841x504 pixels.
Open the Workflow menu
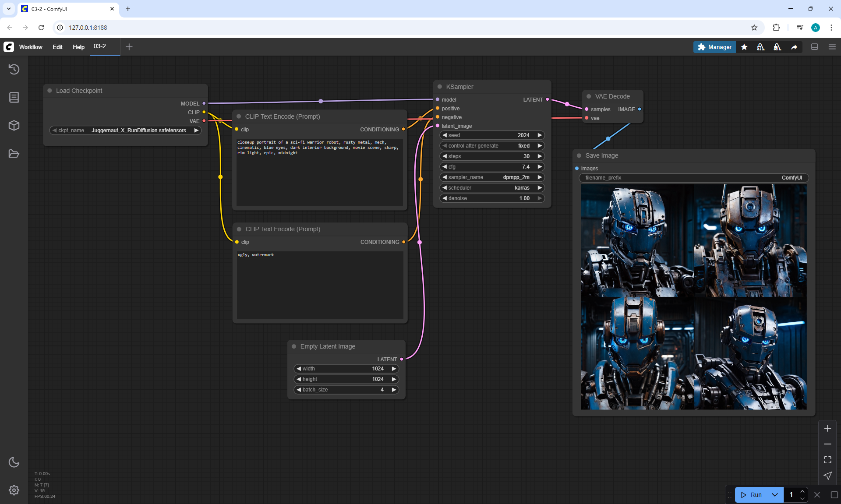click(31, 47)
